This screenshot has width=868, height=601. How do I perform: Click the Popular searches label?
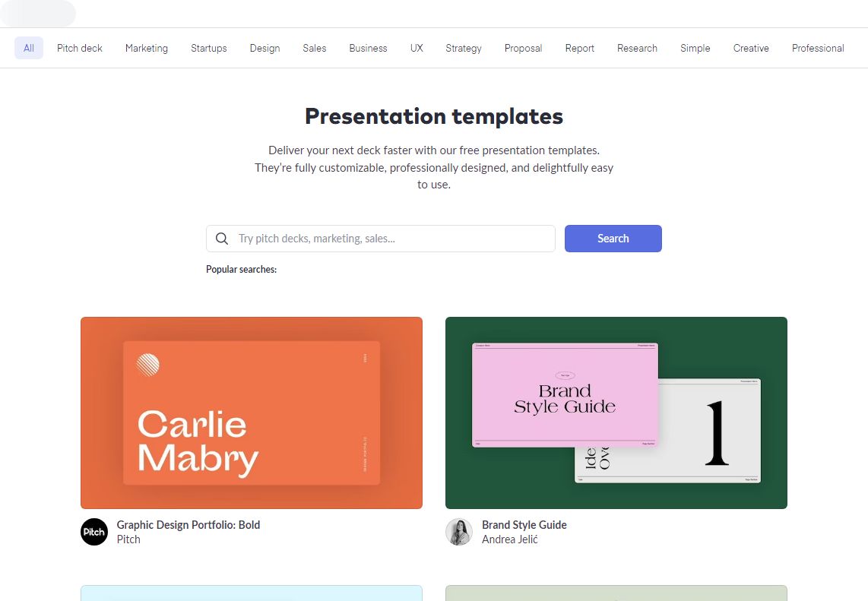tap(242, 270)
